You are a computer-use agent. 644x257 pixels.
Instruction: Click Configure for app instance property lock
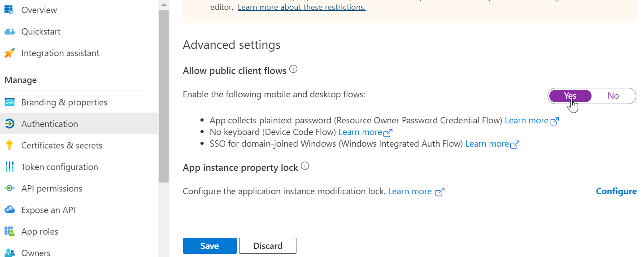(x=616, y=192)
